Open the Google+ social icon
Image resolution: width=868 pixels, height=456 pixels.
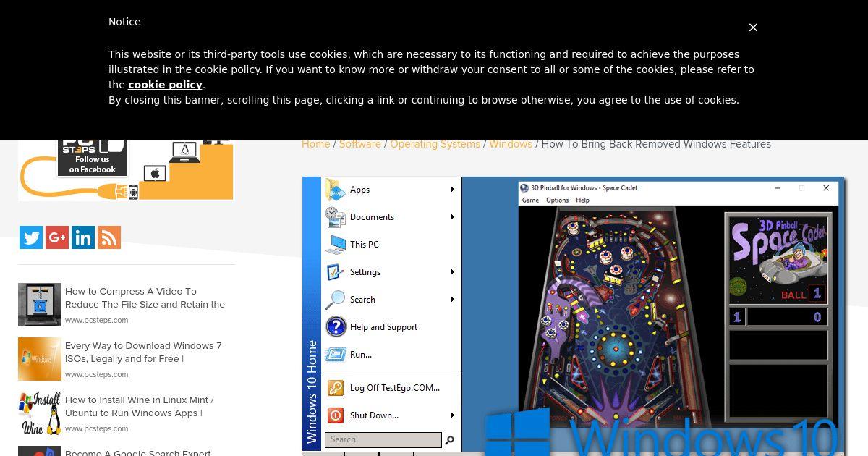pos(57,237)
